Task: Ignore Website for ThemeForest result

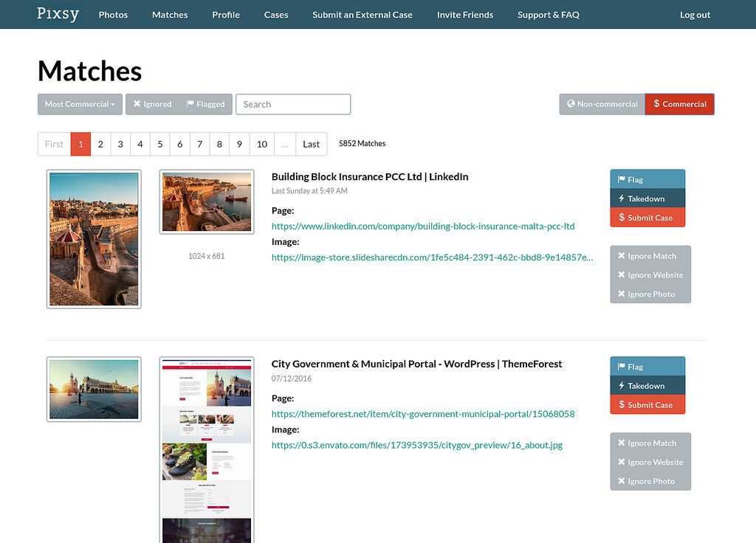Action: click(650, 462)
